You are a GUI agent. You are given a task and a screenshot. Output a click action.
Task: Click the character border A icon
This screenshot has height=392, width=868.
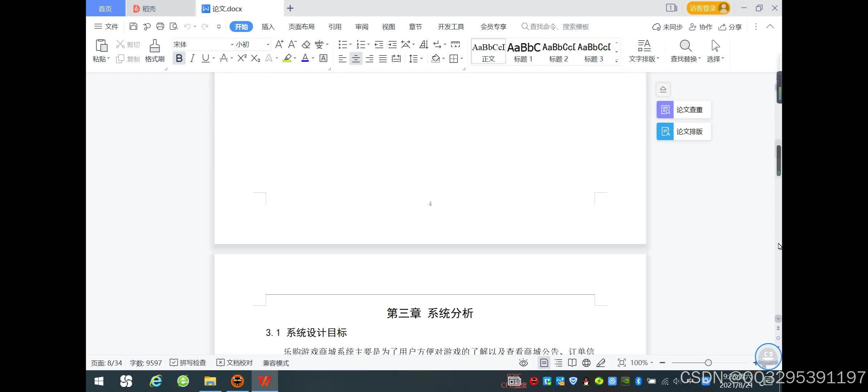[x=323, y=58]
